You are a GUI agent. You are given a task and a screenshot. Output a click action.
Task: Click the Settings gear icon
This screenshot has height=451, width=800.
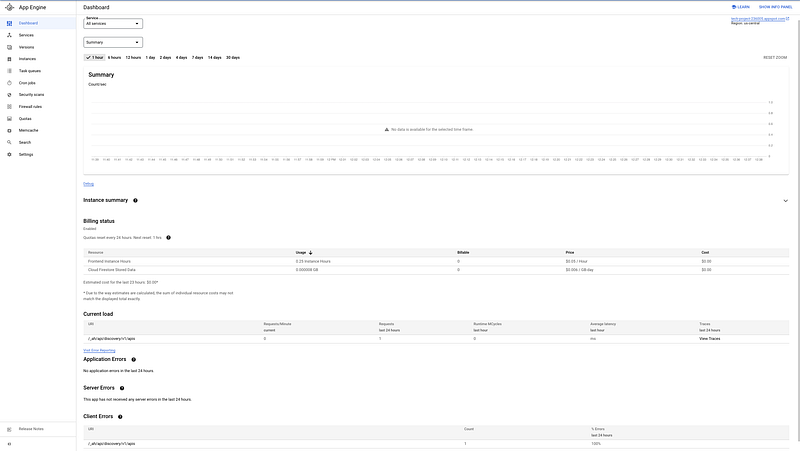pos(9,155)
